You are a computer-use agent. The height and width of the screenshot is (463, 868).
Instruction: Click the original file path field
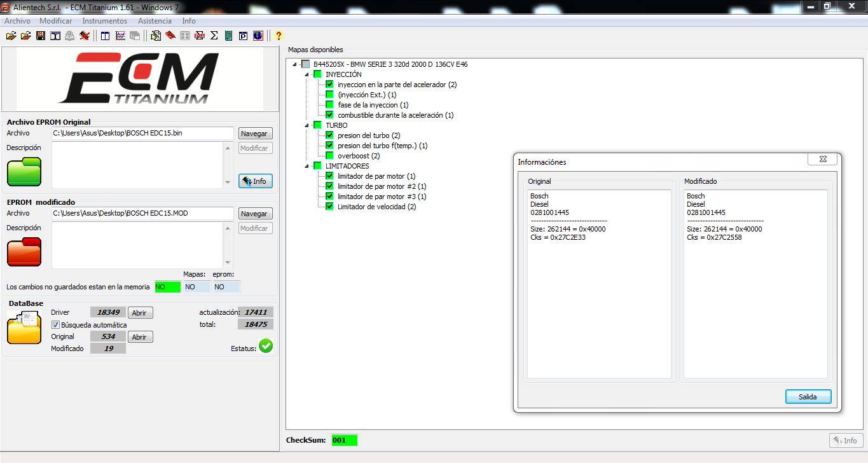(142, 133)
